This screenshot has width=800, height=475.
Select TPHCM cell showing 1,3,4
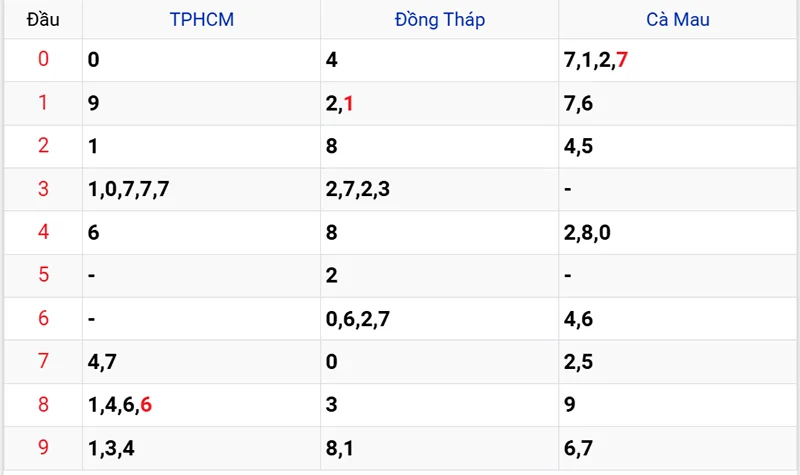click(x=111, y=447)
